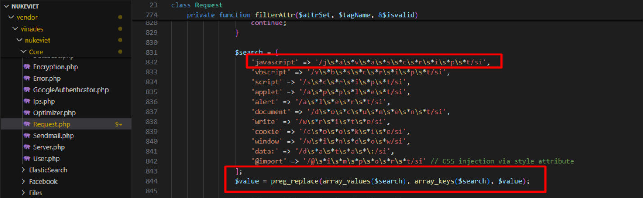Image resolution: width=644 pixels, height=198 pixels.
Task: Click the PHP icon beside Error.php
Action: (27, 78)
